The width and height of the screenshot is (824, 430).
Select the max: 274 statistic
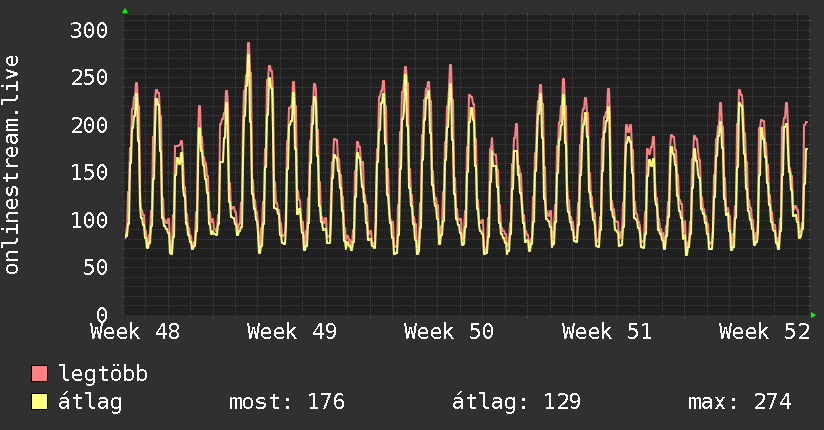(740, 402)
